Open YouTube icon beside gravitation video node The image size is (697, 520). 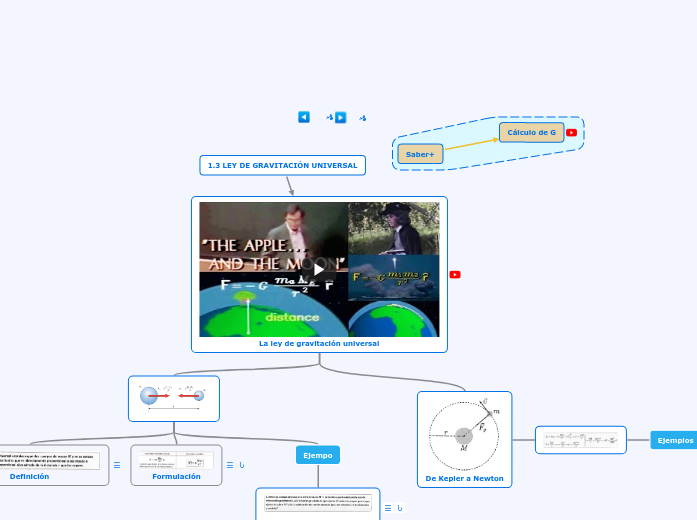coord(455,275)
